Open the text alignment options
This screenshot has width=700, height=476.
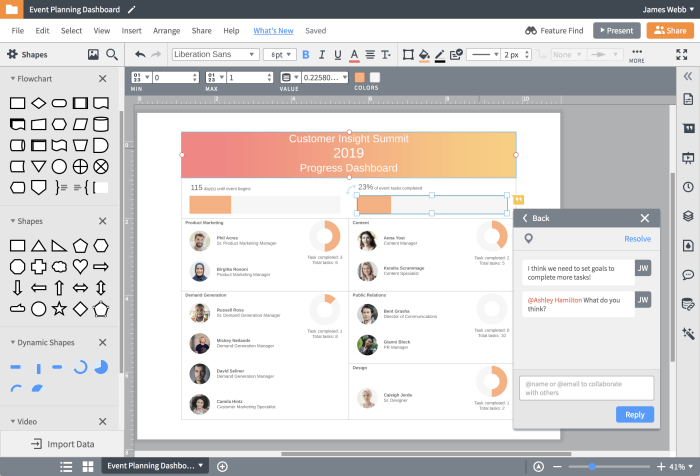[x=370, y=54]
